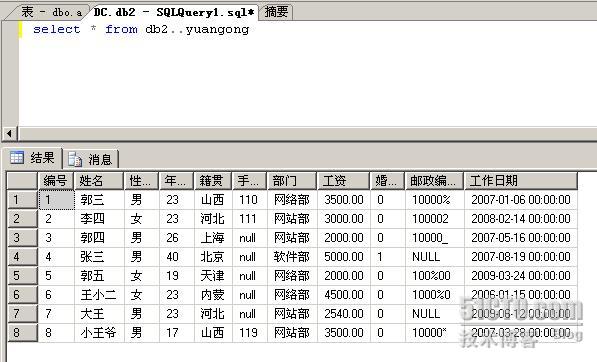
Task: Click the name cell 张三
Action: 99,257
